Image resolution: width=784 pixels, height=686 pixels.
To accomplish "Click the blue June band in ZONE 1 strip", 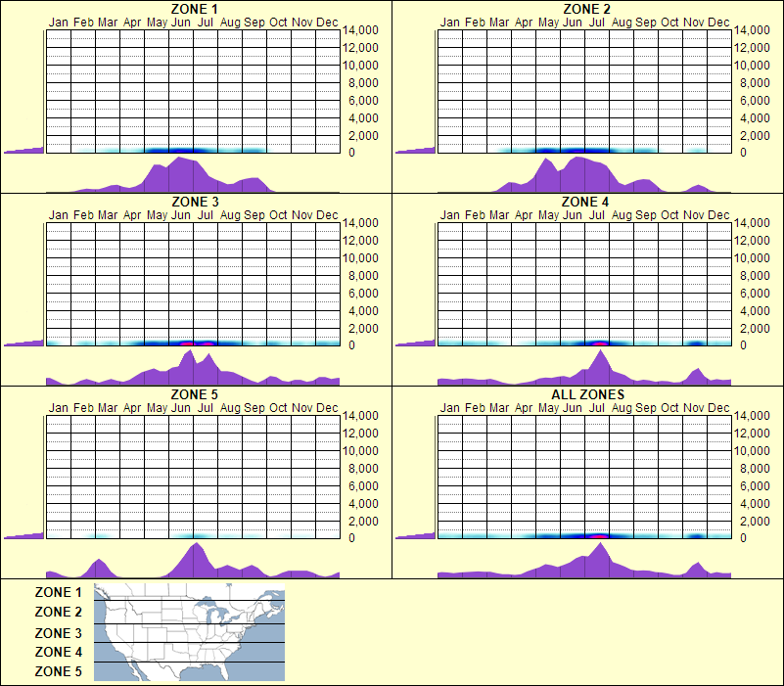I will (181, 149).
